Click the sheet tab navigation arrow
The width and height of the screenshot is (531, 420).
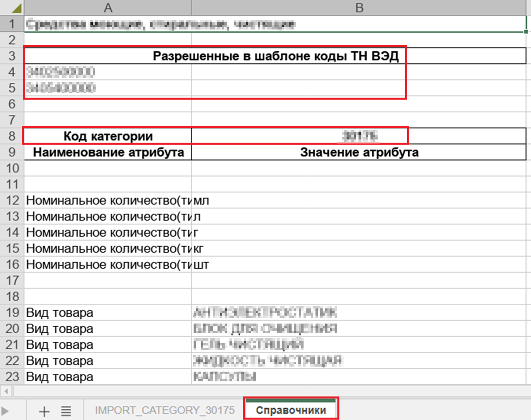point(5,411)
